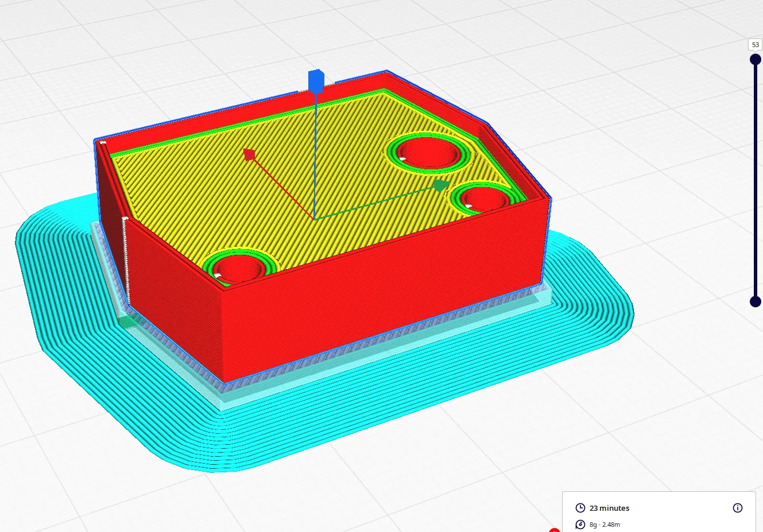The width and height of the screenshot is (763, 532).
Task: Click the largest red circular hole on the model
Action: [431, 152]
